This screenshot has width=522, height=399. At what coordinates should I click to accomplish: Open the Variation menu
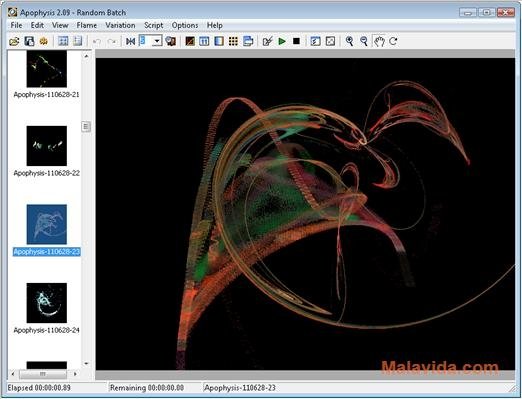pyautogui.click(x=120, y=25)
